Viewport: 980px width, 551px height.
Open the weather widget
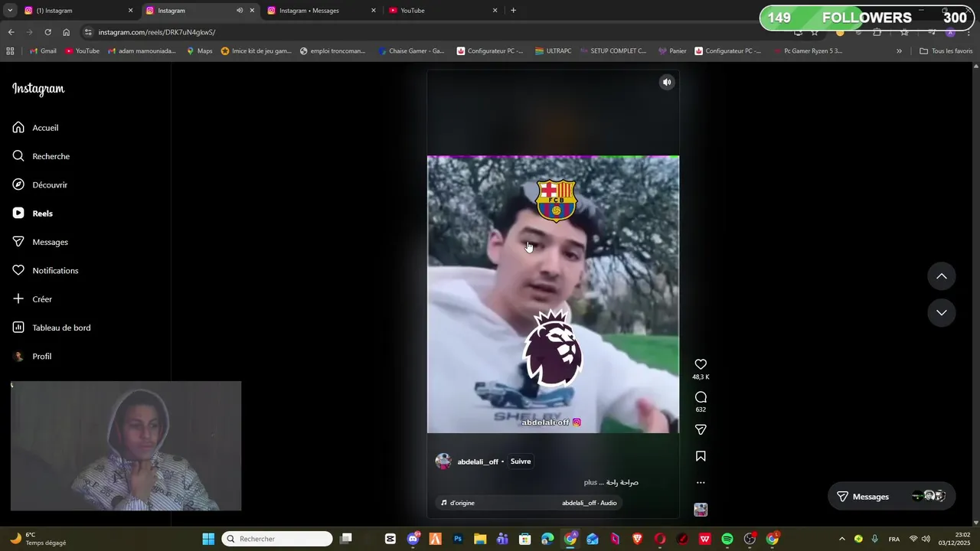pos(38,539)
